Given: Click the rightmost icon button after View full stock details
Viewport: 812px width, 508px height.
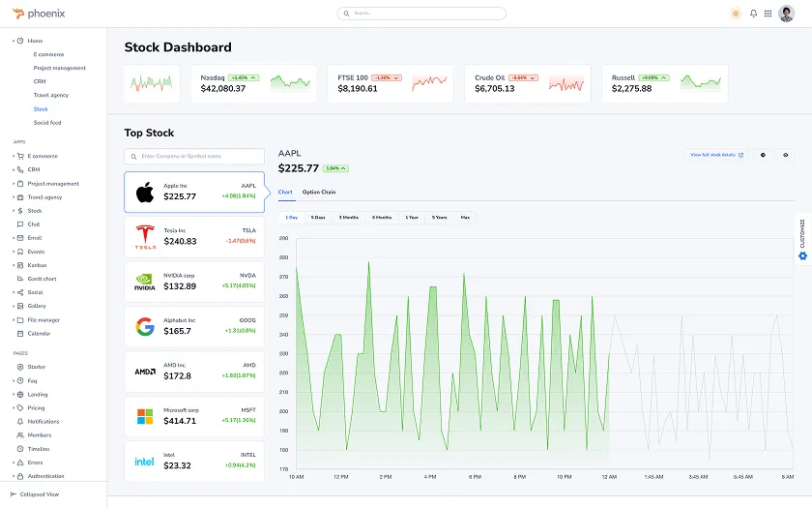Looking at the screenshot, I should tap(786, 155).
